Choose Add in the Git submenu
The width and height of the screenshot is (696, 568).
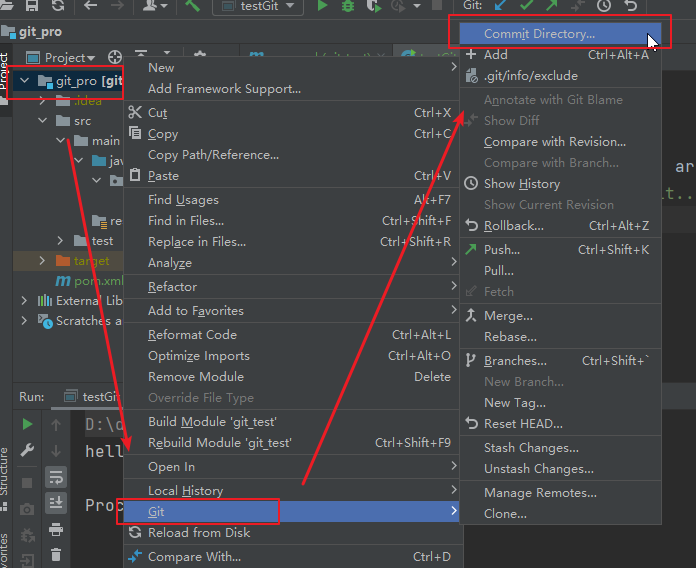click(561, 55)
